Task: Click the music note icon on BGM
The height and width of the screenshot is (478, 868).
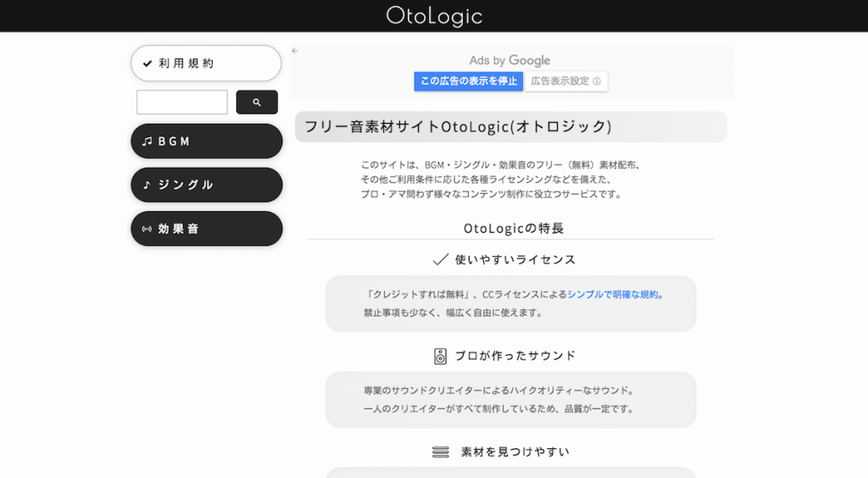Action: point(147,141)
